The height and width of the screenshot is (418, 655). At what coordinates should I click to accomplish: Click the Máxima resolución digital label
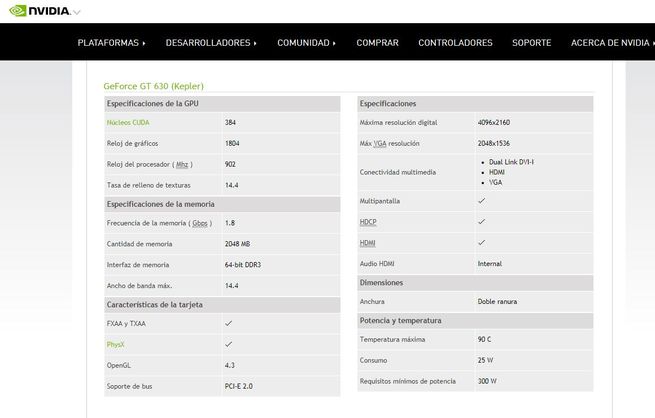[399, 122]
